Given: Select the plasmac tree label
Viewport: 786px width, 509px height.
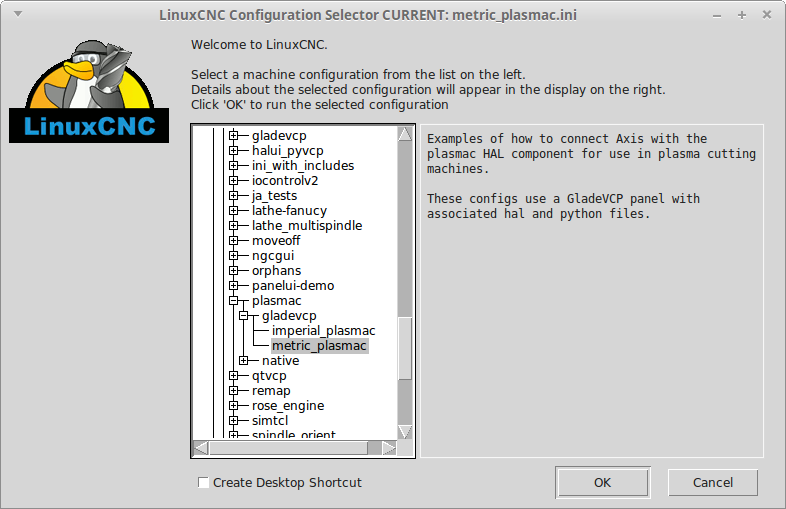Looking at the screenshot, I should tap(276, 301).
